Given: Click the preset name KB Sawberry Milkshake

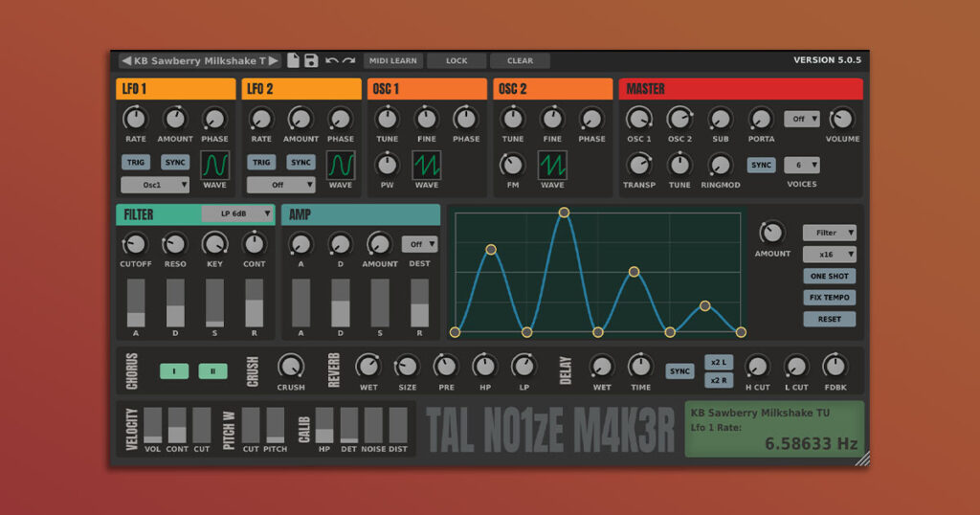Looking at the screenshot, I should (x=199, y=60).
